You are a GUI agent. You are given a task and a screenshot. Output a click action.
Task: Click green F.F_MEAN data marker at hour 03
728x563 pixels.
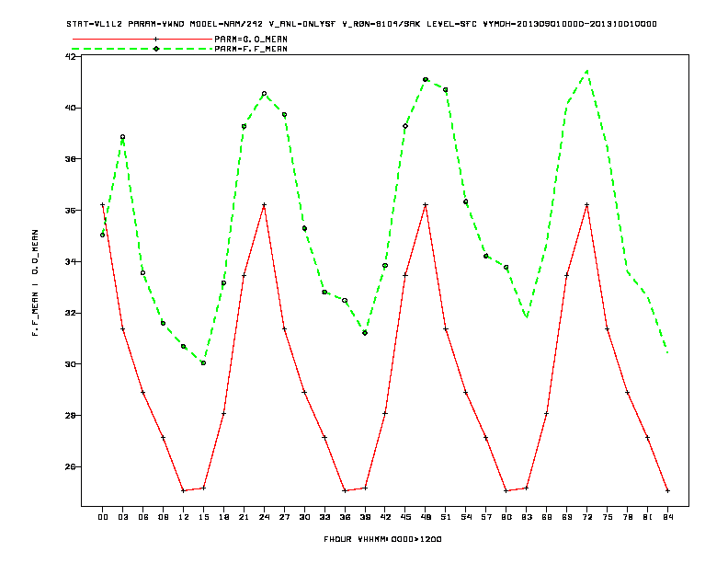pyautogui.click(x=122, y=137)
